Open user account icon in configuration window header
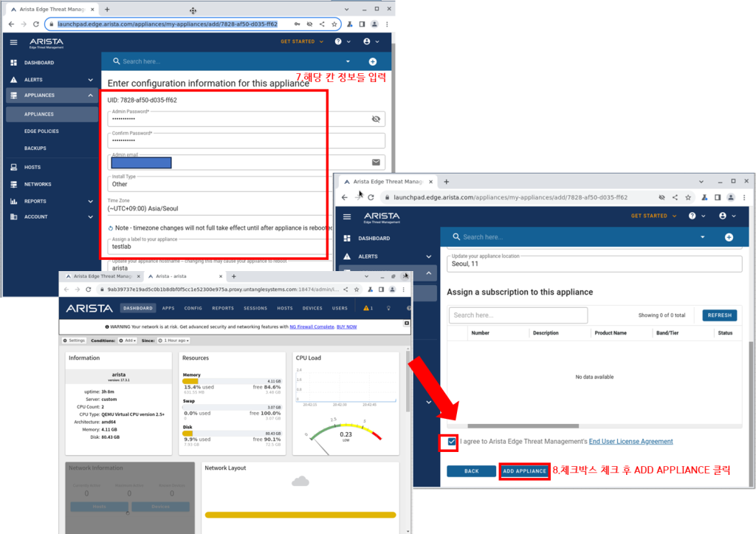 [x=367, y=41]
